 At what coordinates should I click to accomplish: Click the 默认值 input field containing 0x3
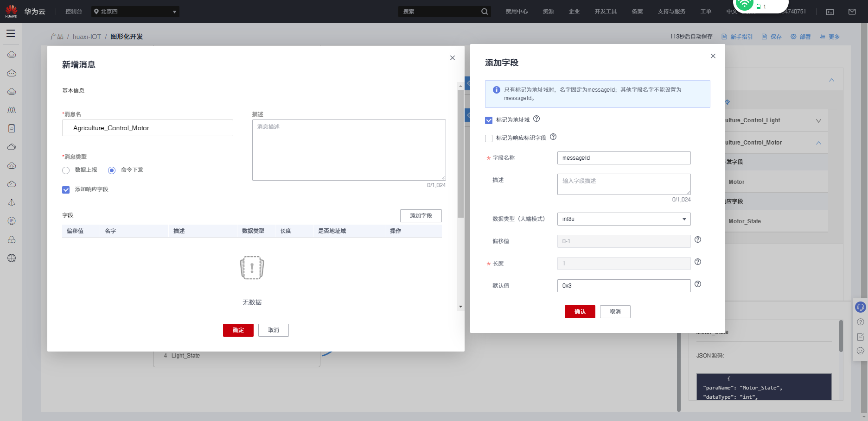[x=624, y=286]
